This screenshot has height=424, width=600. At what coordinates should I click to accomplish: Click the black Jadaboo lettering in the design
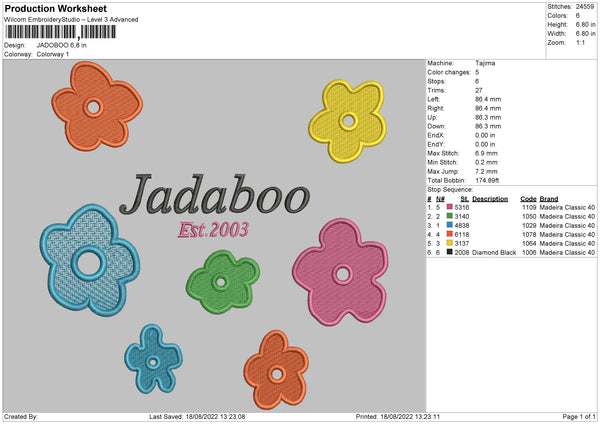click(x=214, y=194)
